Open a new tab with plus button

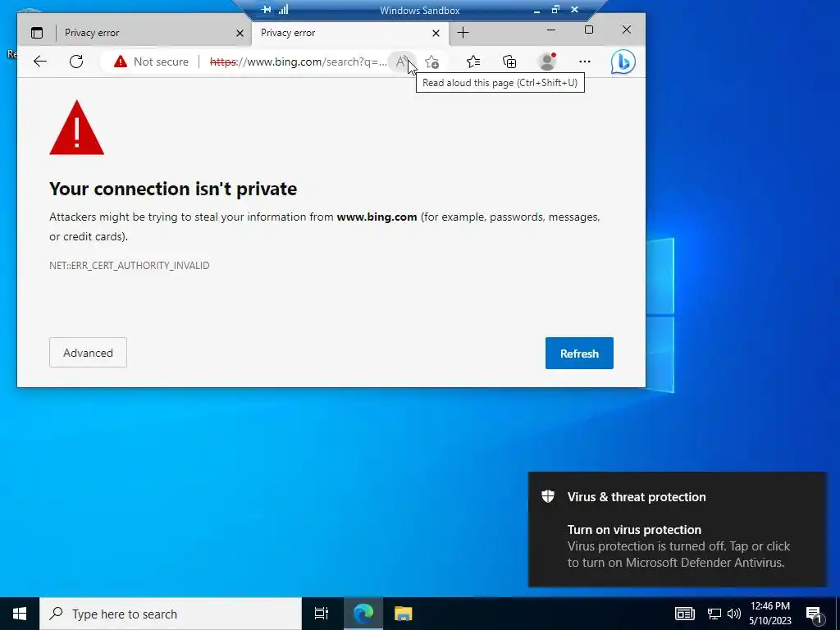pyautogui.click(x=463, y=33)
